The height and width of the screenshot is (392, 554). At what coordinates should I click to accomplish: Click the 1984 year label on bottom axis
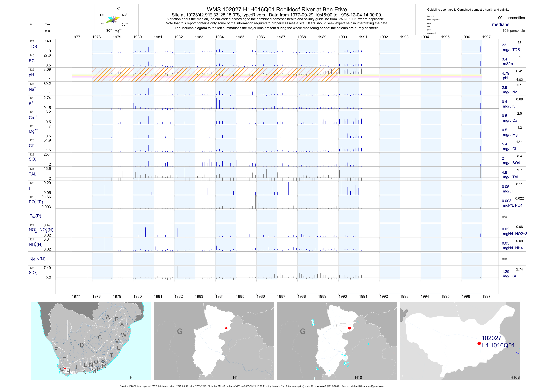(219, 296)
